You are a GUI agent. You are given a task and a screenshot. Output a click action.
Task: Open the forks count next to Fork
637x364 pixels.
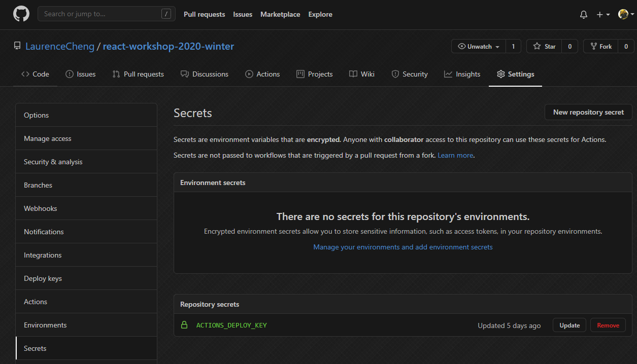626,46
